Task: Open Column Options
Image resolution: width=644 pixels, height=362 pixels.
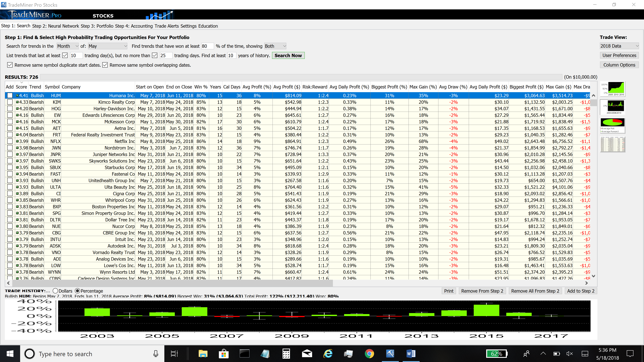Action: point(619,65)
